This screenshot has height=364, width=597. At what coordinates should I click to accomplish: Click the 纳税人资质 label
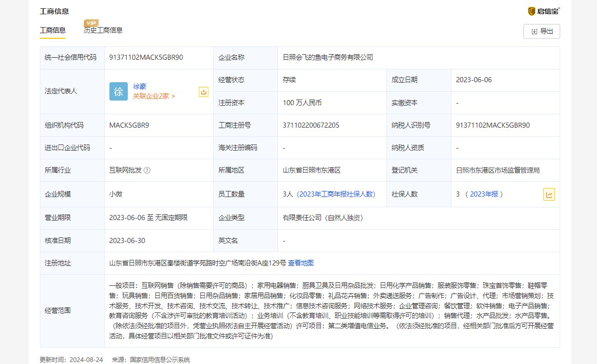(408, 148)
